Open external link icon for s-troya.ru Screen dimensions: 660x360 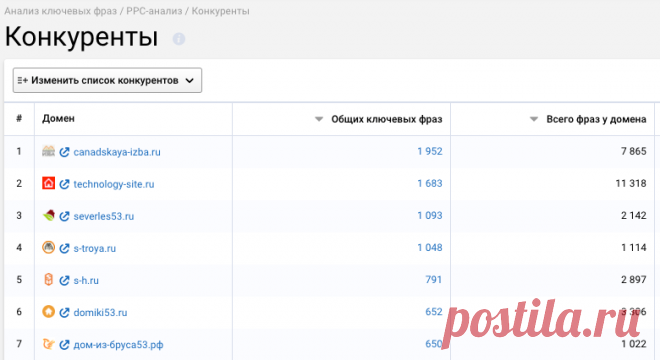point(64,248)
